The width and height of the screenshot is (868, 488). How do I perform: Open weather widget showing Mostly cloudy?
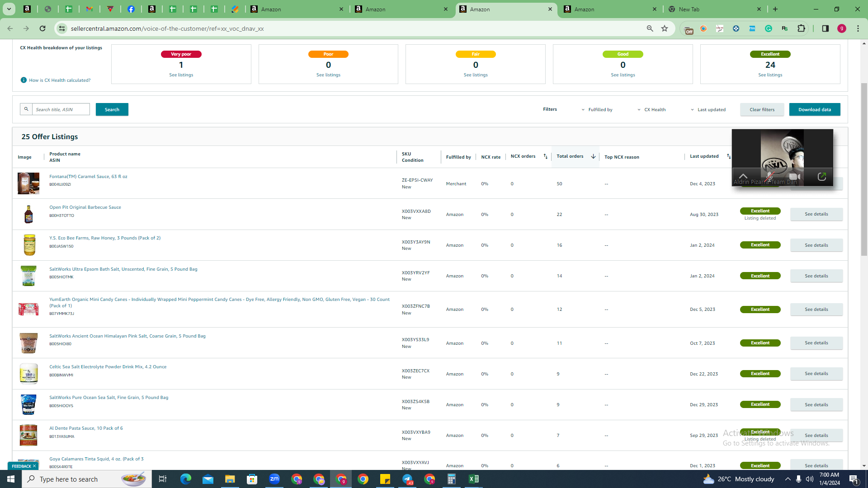click(739, 479)
